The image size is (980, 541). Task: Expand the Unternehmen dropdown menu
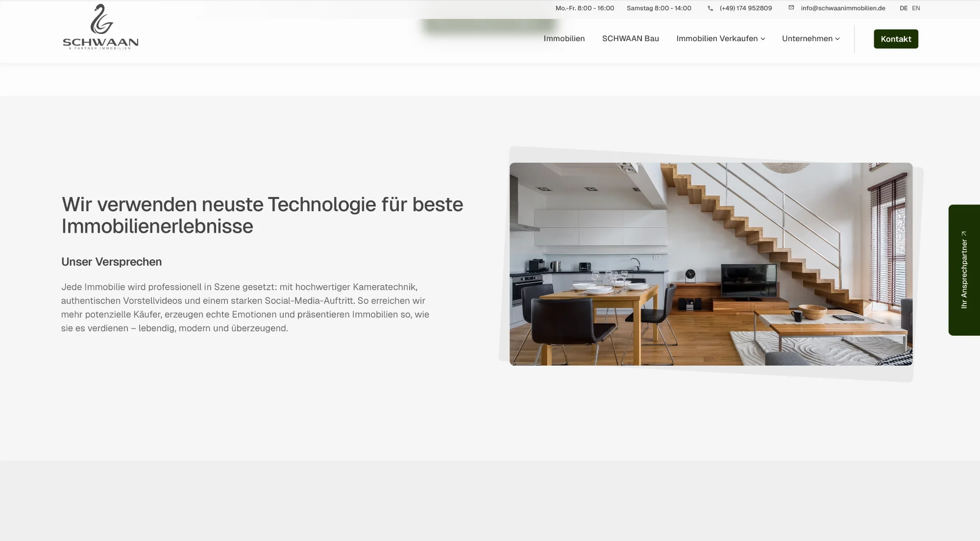pyautogui.click(x=807, y=38)
